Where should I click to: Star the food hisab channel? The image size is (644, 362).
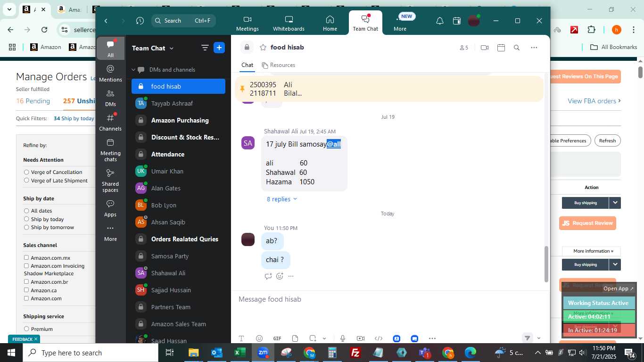[263, 47]
